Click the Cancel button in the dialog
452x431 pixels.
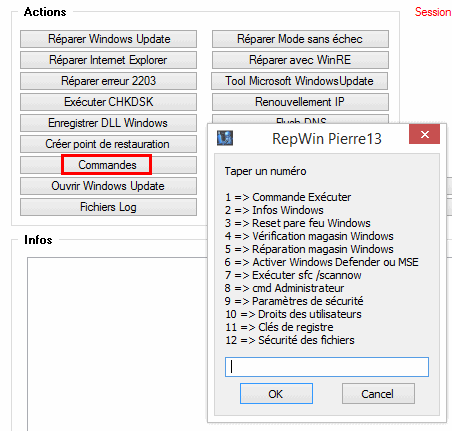378,394
